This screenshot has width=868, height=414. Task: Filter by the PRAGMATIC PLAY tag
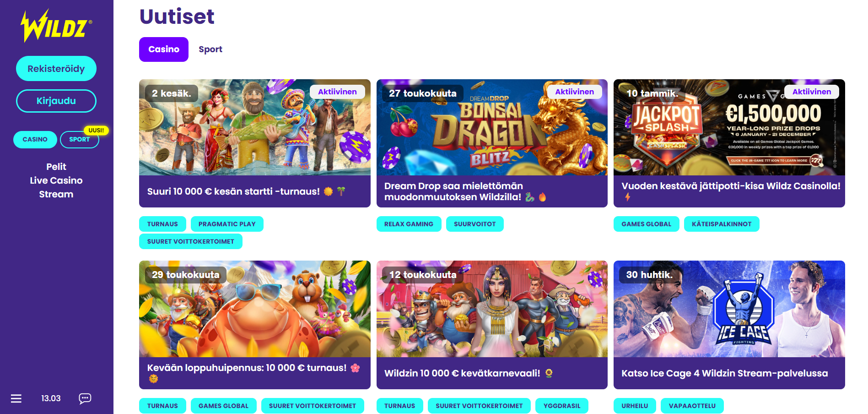coord(227,224)
